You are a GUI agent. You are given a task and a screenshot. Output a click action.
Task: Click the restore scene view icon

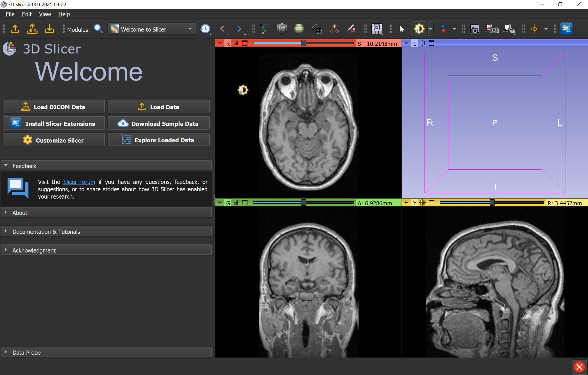[x=510, y=29]
